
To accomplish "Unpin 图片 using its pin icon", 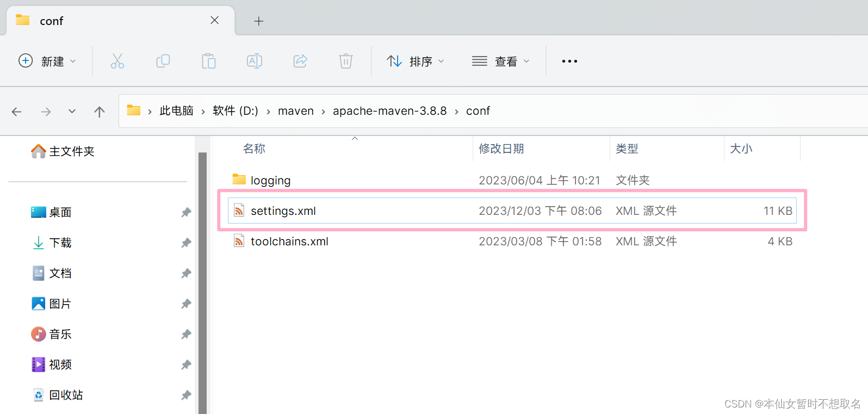I will point(186,304).
